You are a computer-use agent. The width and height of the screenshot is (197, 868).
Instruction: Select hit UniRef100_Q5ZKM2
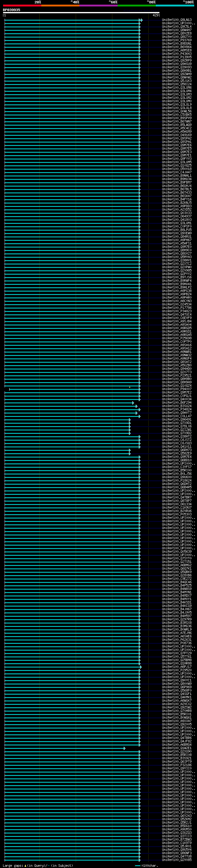click(177, 819)
